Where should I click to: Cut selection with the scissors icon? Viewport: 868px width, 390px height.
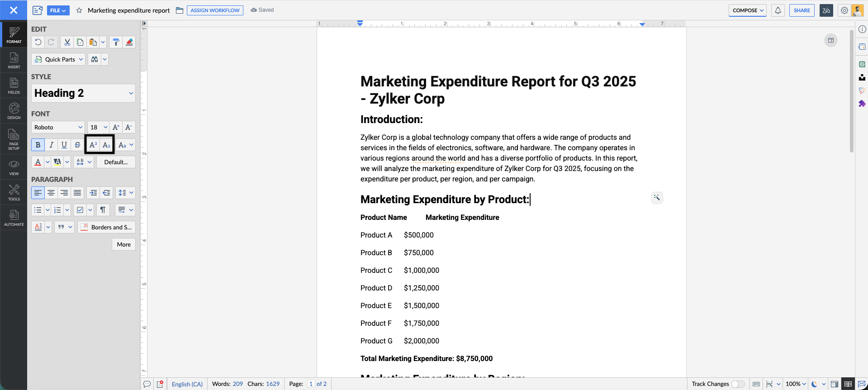pyautogui.click(x=67, y=42)
